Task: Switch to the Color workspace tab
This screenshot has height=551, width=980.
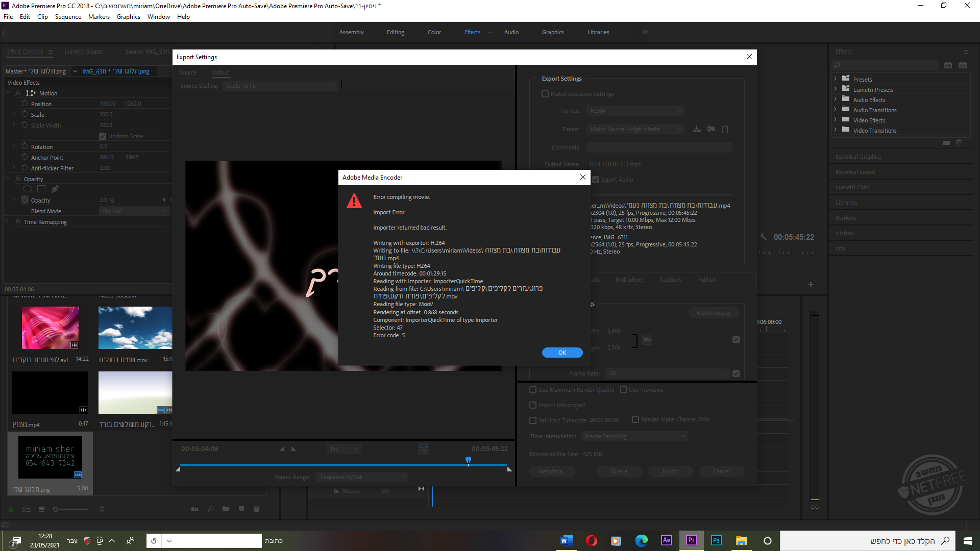Action: click(434, 32)
